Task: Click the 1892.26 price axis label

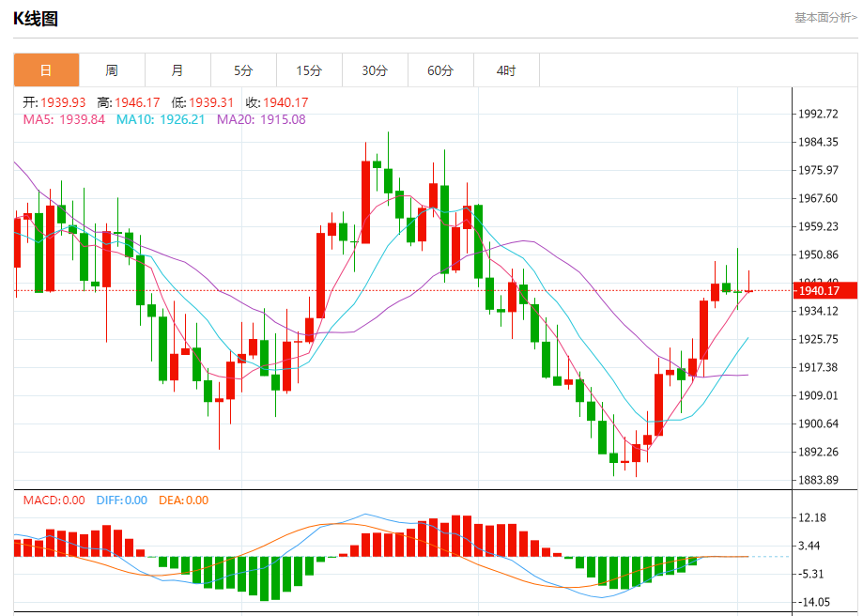Action: coord(819,452)
